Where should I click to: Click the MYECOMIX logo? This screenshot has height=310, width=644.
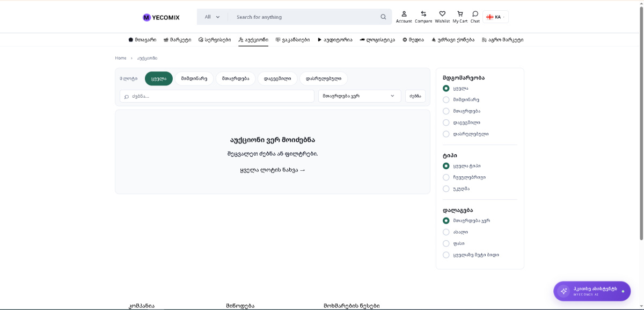[161, 17]
